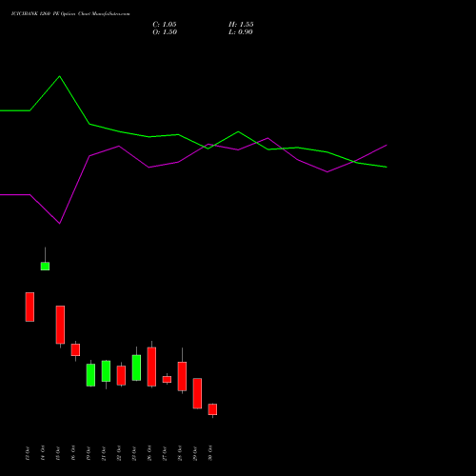Image resolution: width=476 pixels, height=476 pixels.
Task: Click the 30 Oct date label
Action: pyautogui.click(x=210, y=453)
